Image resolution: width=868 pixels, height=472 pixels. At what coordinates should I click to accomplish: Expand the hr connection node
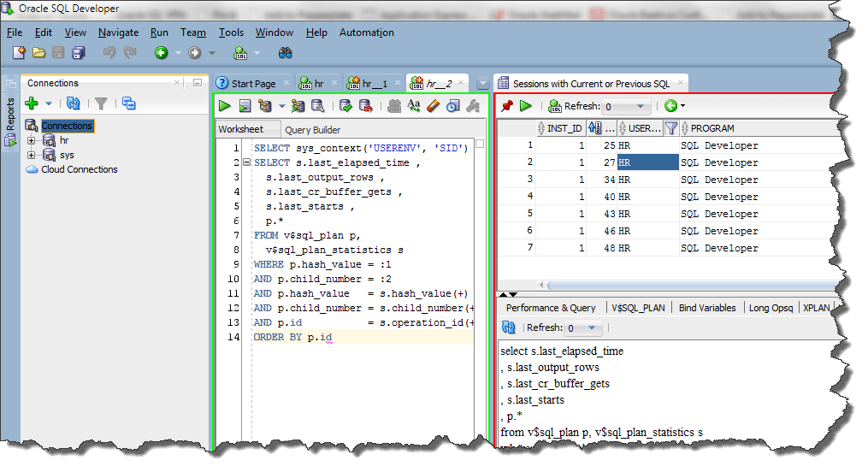[x=31, y=140]
